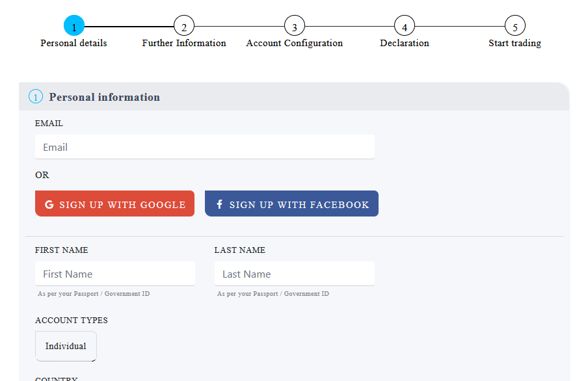Click the step 4 circle in progress bar

point(405,27)
